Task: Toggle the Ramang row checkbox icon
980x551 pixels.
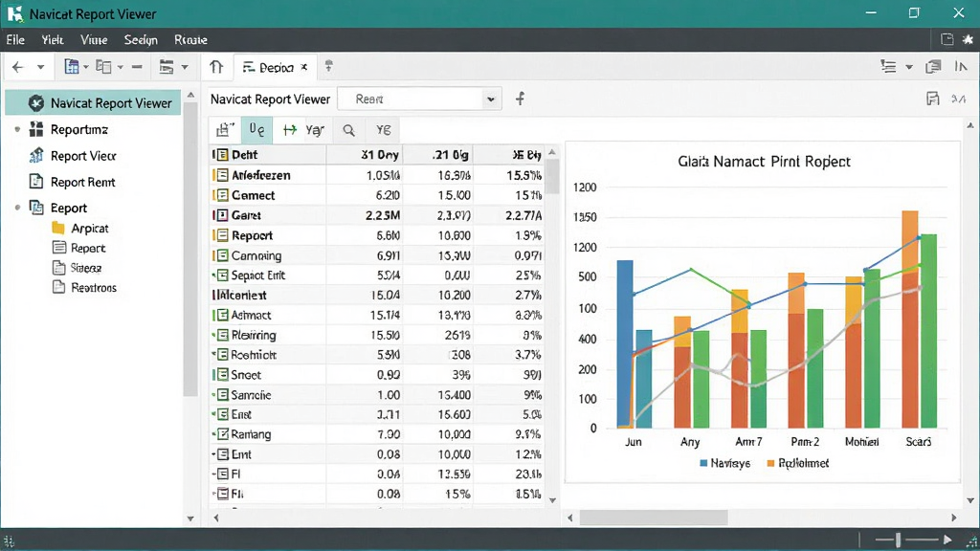Action: point(222,434)
